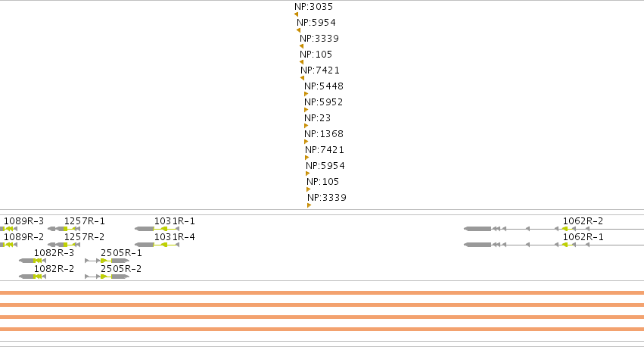Screen dimensions: 644x347
Task: Select the bottommost orange track bar
Action: point(322,329)
